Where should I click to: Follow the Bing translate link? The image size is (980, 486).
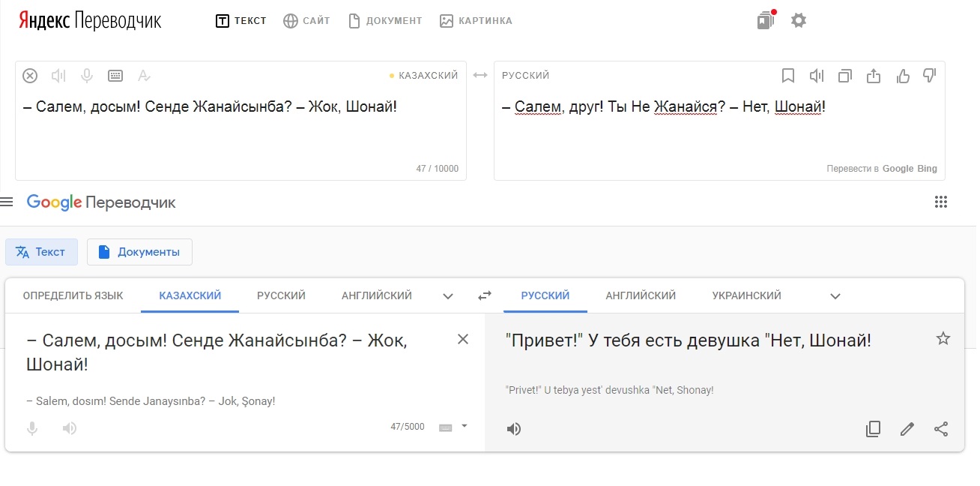[928, 169]
